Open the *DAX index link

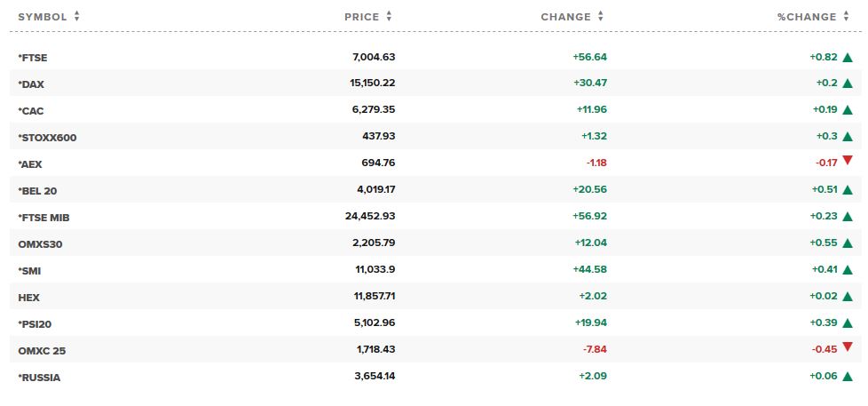pos(30,84)
